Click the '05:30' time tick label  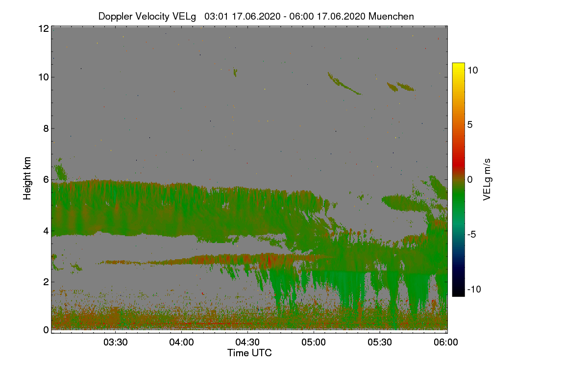pyautogui.click(x=380, y=343)
